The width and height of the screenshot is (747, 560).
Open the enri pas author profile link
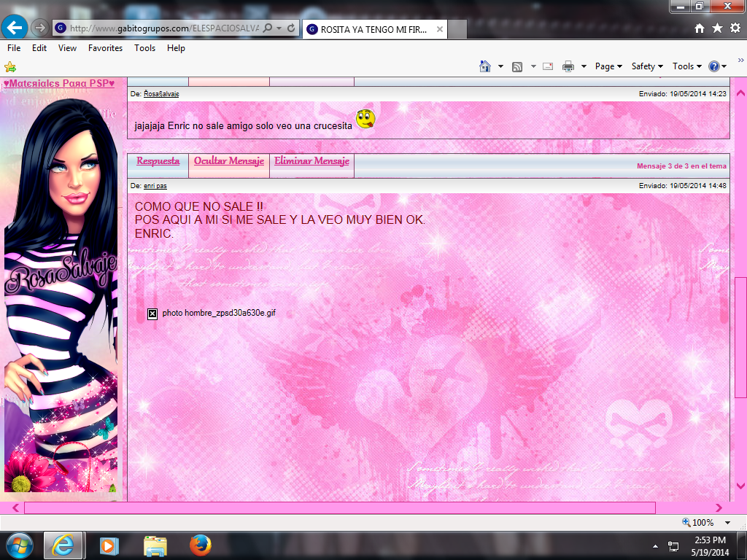(155, 186)
